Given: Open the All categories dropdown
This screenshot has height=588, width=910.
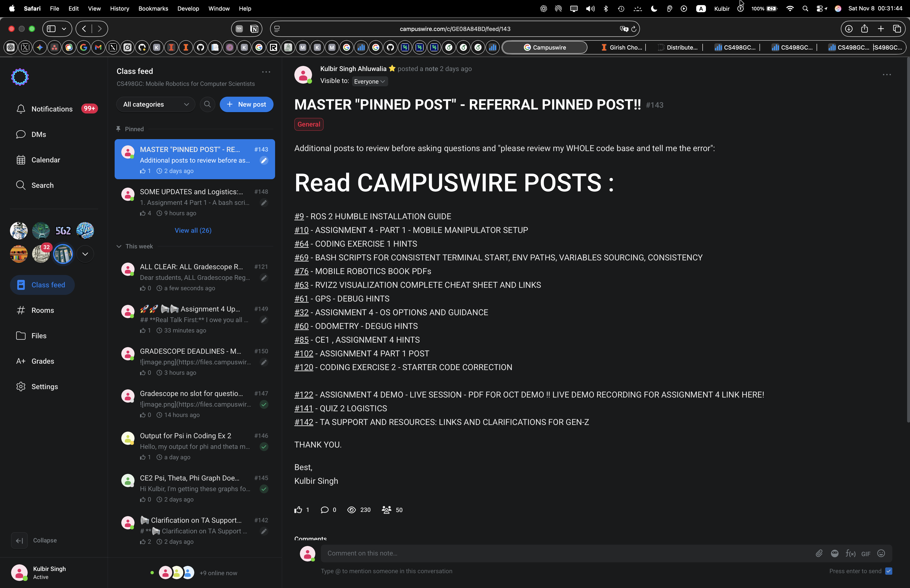Looking at the screenshot, I should [x=156, y=104].
